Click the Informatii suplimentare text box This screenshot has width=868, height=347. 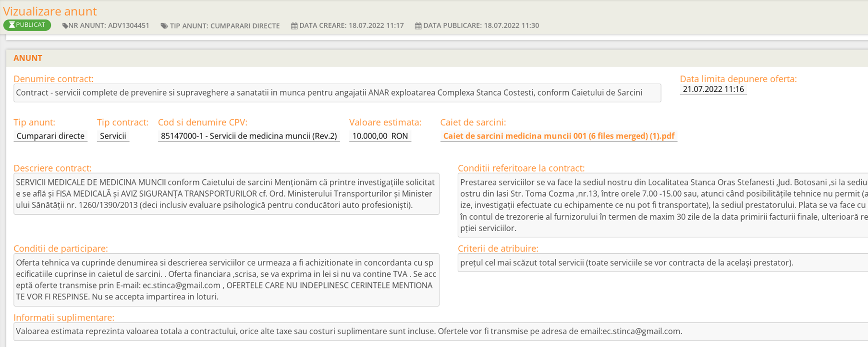click(x=440, y=331)
